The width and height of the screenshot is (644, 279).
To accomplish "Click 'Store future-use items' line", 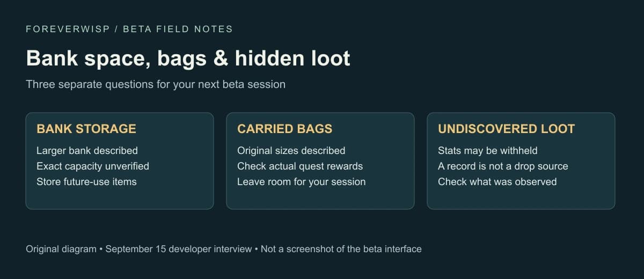I will pos(86,181).
